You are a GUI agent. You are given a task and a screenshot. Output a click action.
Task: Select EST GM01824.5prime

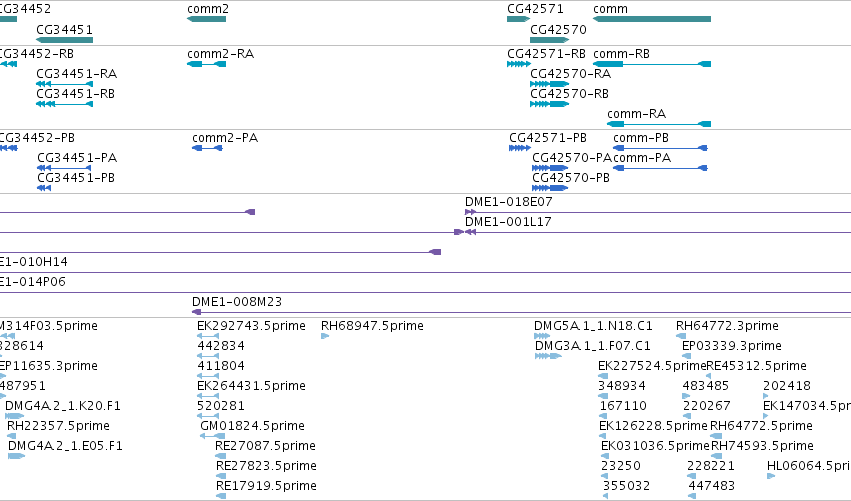point(212,436)
